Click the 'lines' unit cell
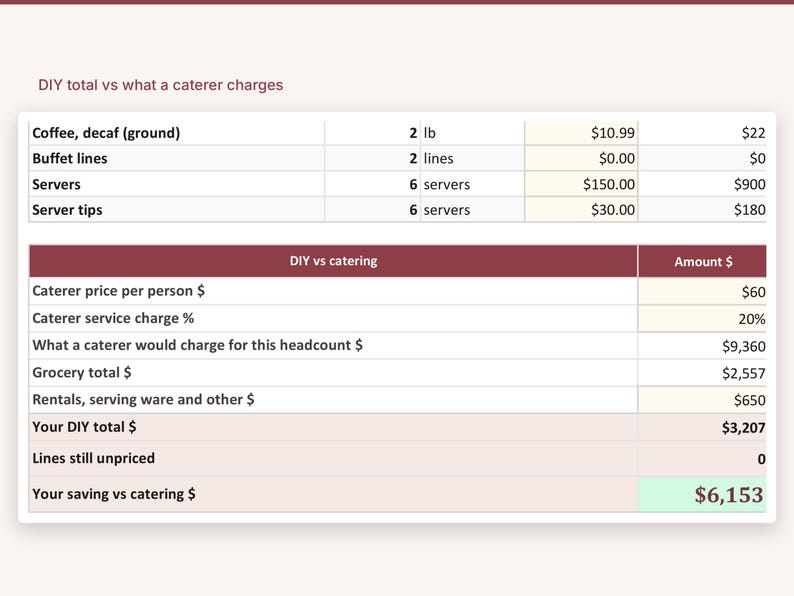This screenshot has width=794, height=596. tap(472, 158)
